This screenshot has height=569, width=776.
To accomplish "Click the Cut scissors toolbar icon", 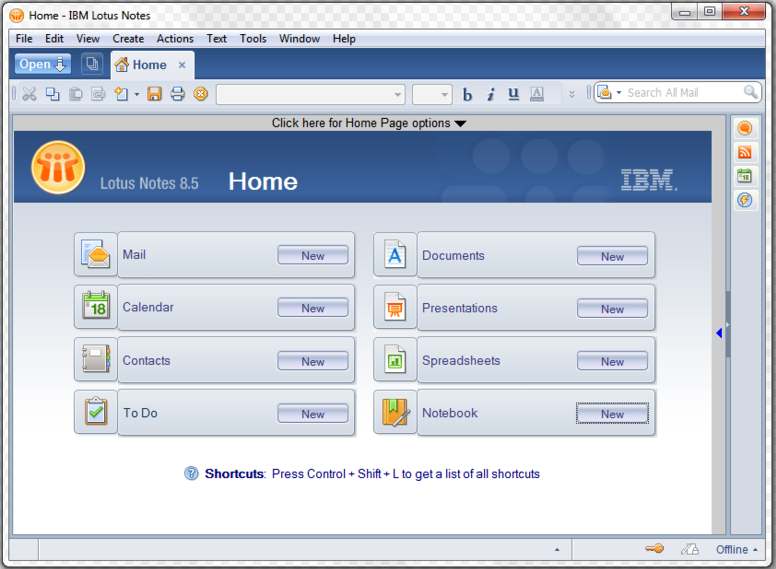I will (29, 94).
